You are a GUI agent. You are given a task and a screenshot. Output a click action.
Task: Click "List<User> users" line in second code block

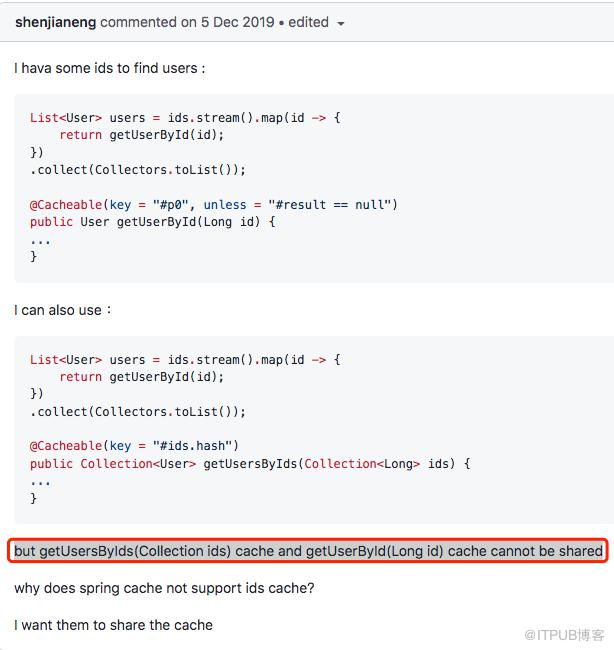point(185,359)
